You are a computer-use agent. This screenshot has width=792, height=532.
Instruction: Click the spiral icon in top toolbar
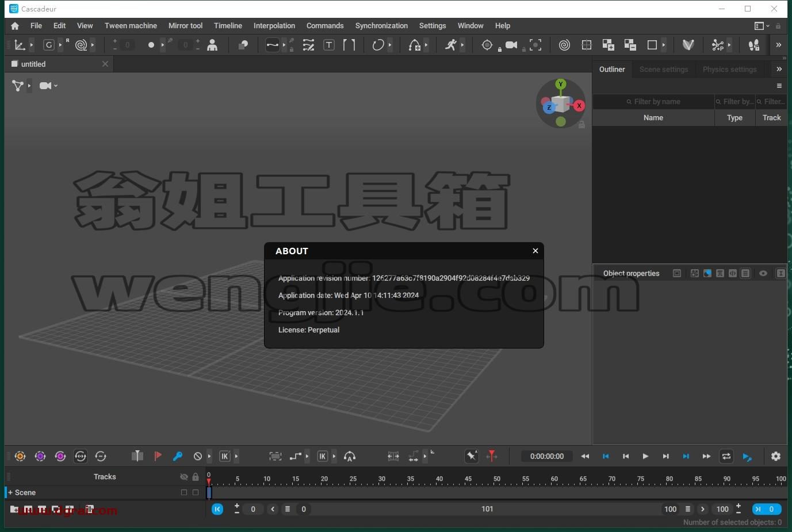(x=564, y=45)
